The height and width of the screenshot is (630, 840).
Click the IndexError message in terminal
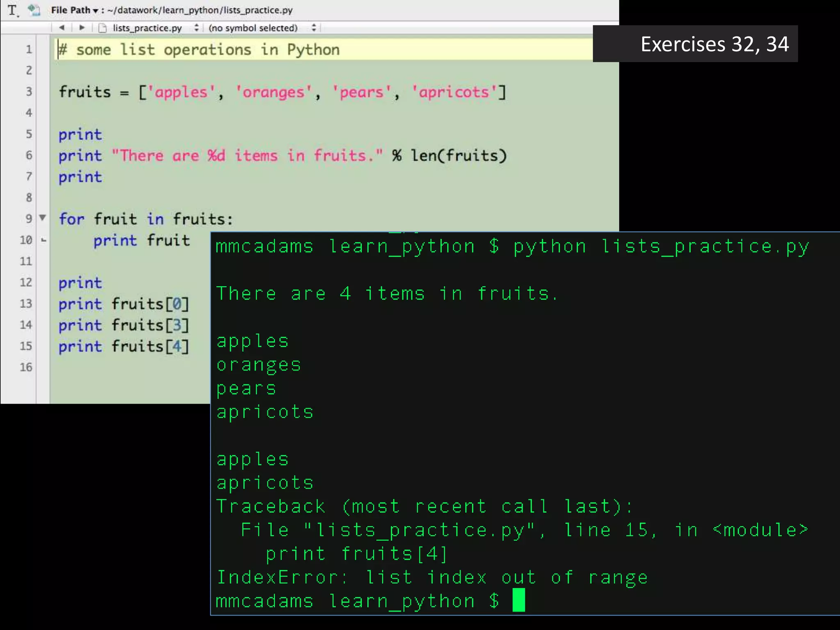pos(431,577)
